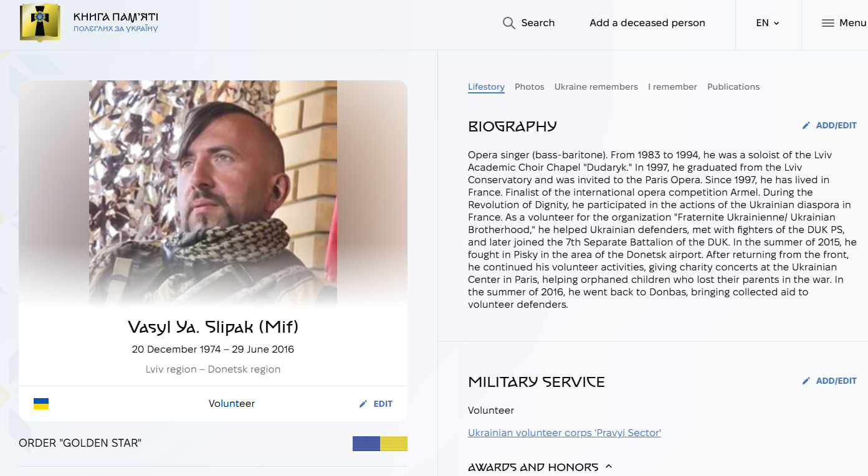
Task: Click the magnifying glass search icon
Action: pyautogui.click(x=509, y=23)
